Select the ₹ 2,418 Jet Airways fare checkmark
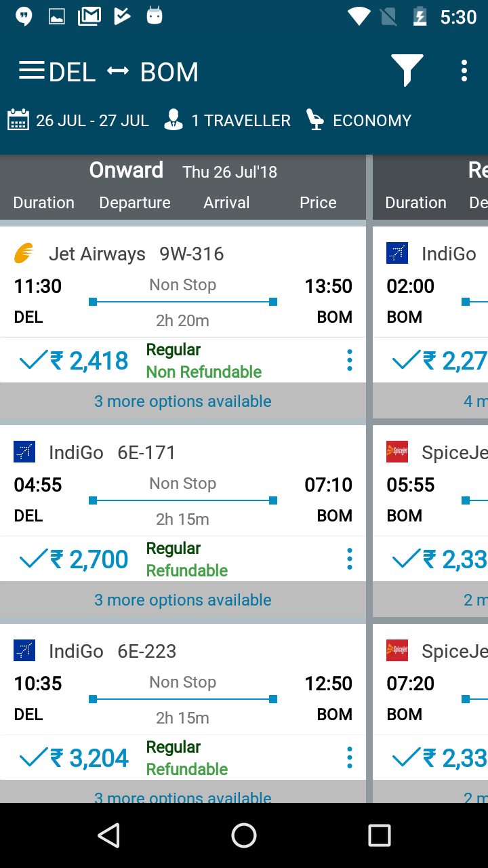 pos(33,361)
